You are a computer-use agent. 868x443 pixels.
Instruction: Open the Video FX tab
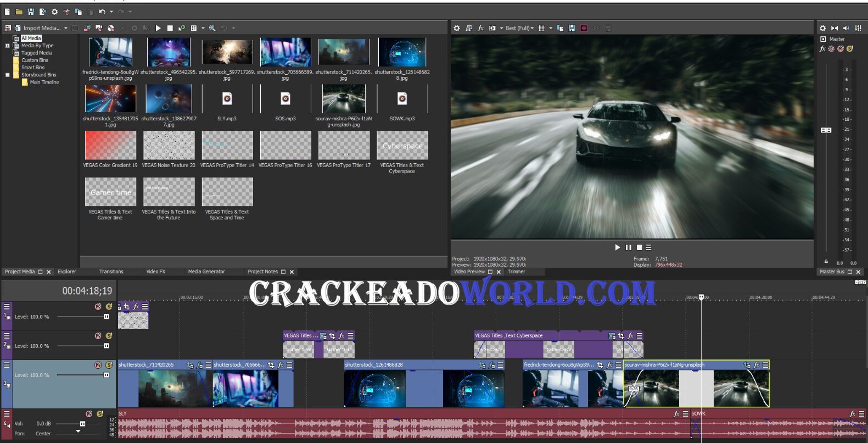coord(156,272)
